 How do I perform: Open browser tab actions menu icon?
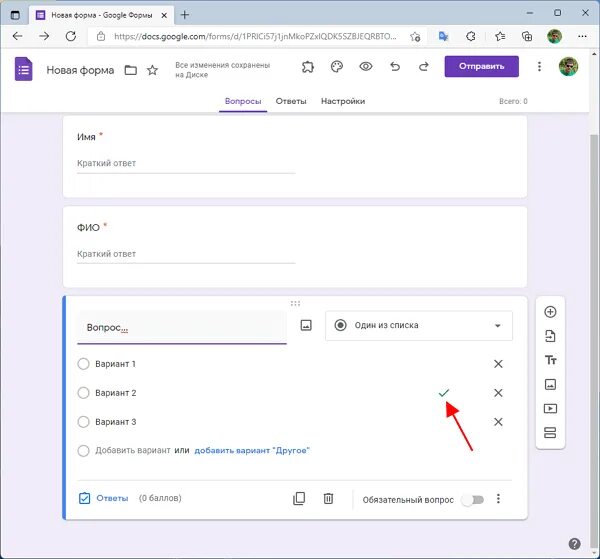[x=15, y=15]
